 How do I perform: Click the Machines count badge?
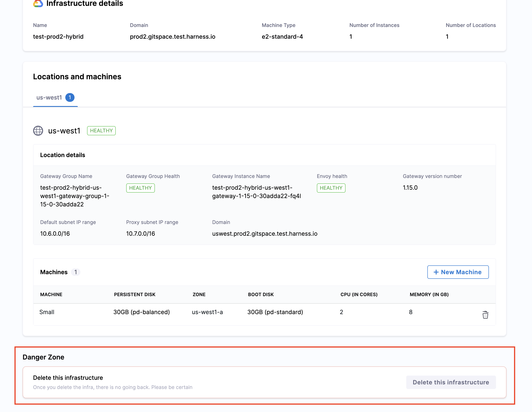tap(76, 272)
